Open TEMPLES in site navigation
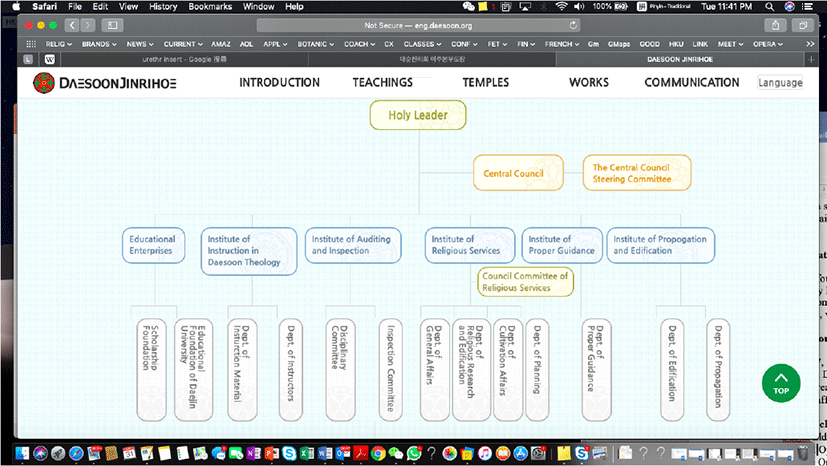Image resolution: width=827 pixels, height=466 pixels. coord(486,83)
